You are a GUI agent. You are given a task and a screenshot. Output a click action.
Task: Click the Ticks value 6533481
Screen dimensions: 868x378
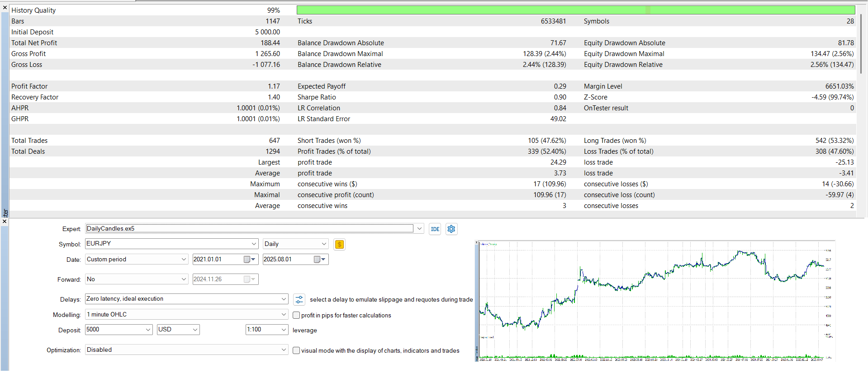pyautogui.click(x=553, y=21)
